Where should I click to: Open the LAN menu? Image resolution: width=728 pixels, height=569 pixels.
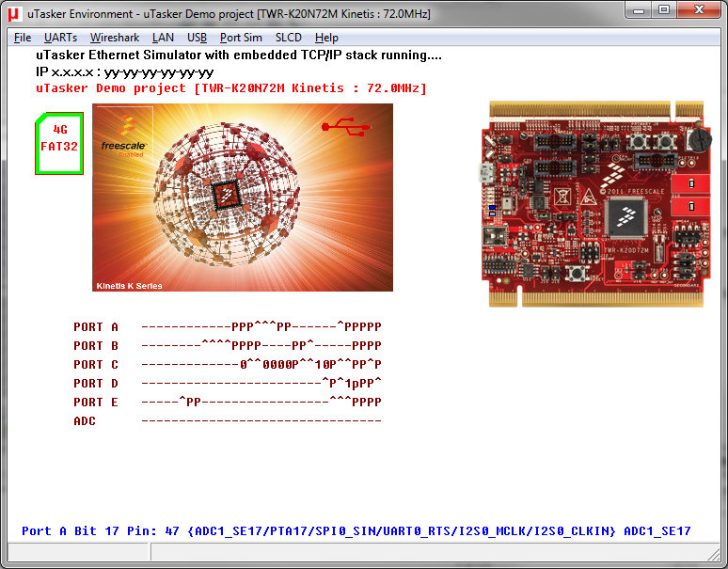(x=163, y=38)
